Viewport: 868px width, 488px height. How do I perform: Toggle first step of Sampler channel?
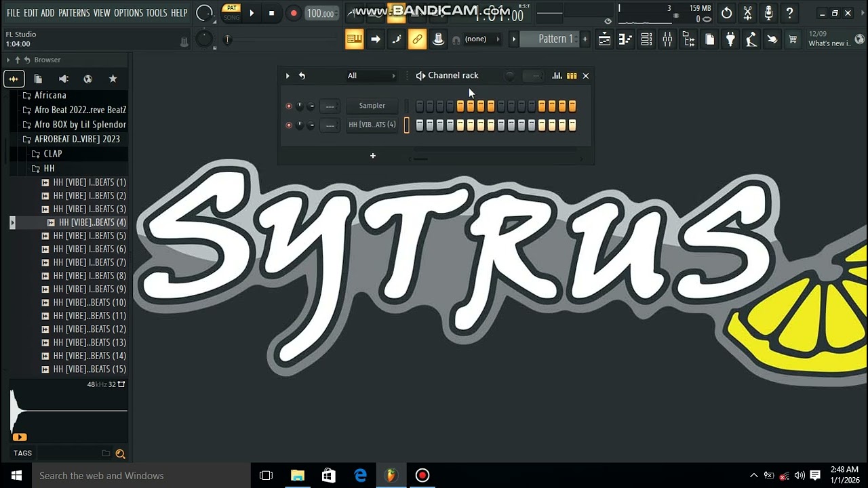(420, 106)
